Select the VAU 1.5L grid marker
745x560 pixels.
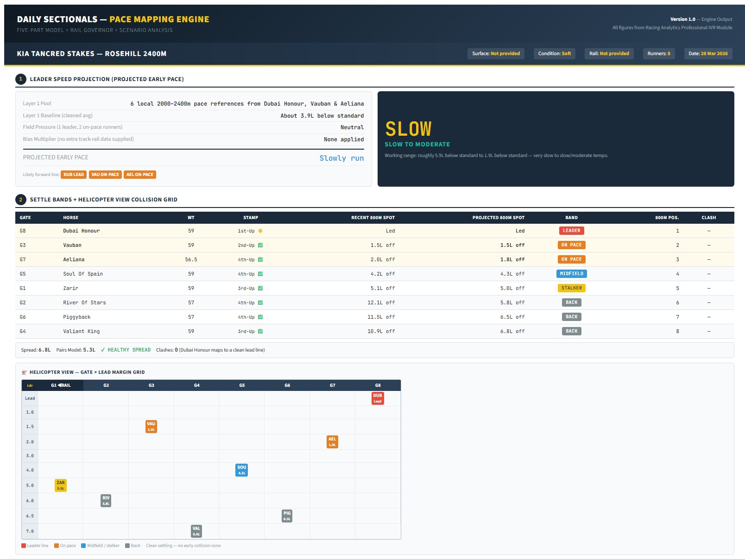151,427
